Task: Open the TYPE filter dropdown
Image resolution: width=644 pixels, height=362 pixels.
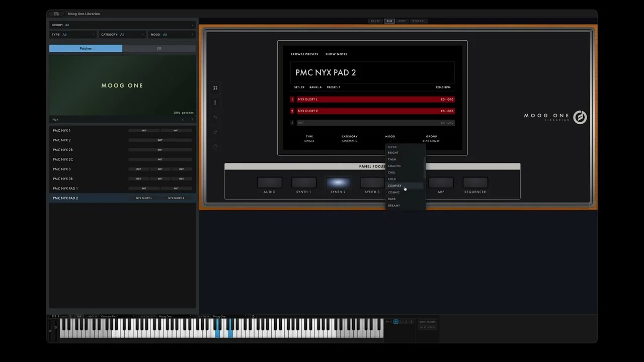Action: coord(73,35)
